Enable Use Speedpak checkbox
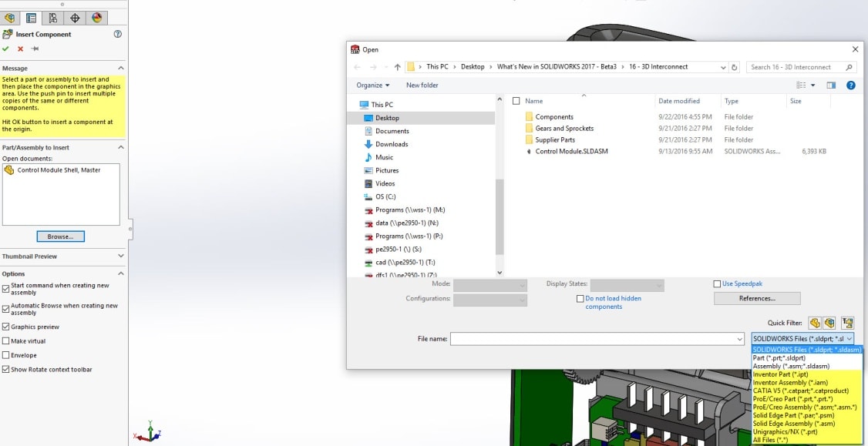The height and width of the screenshot is (446, 868). (718, 284)
